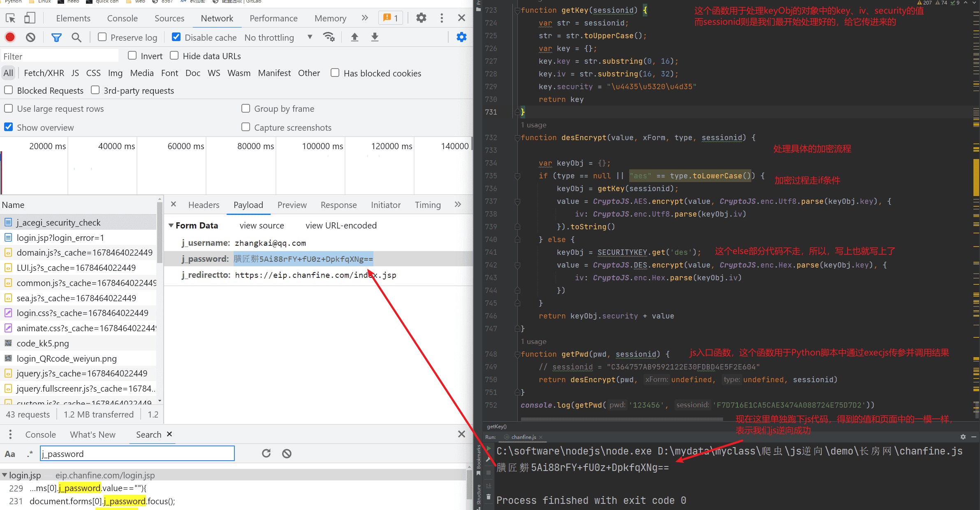Switch to the Elements tab
Image resolution: width=980 pixels, height=510 pixels.
[73, 18]
